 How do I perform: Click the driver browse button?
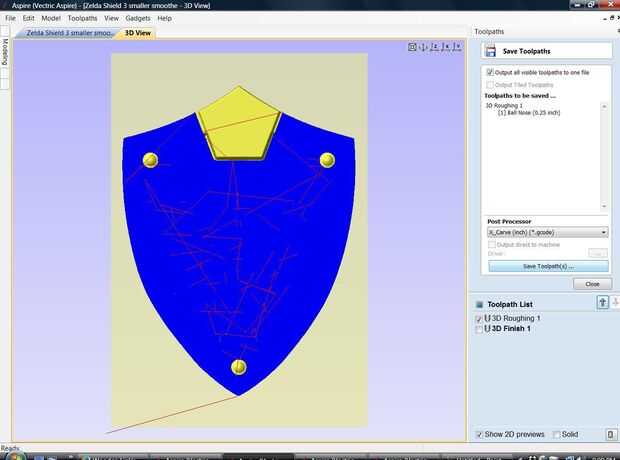tap(598, 253)
